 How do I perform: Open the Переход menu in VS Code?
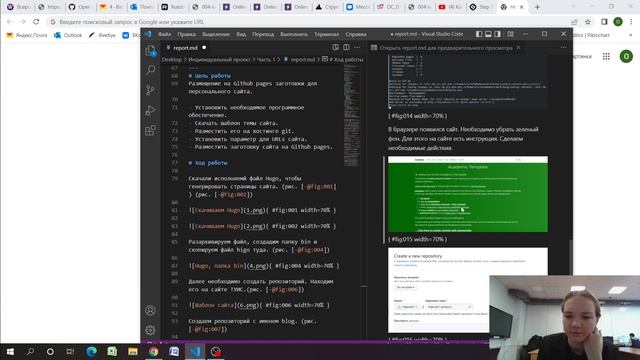(263, 34)
